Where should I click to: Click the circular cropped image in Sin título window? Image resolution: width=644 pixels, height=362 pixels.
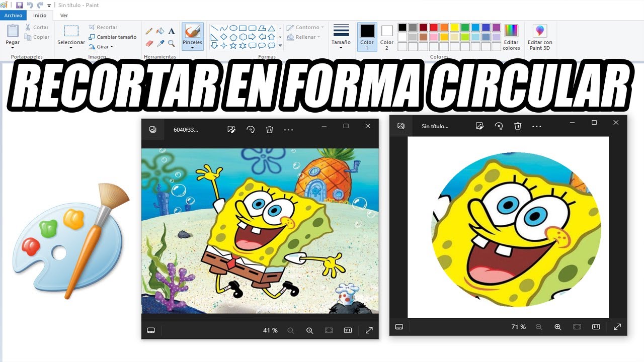tap(516, 230)
